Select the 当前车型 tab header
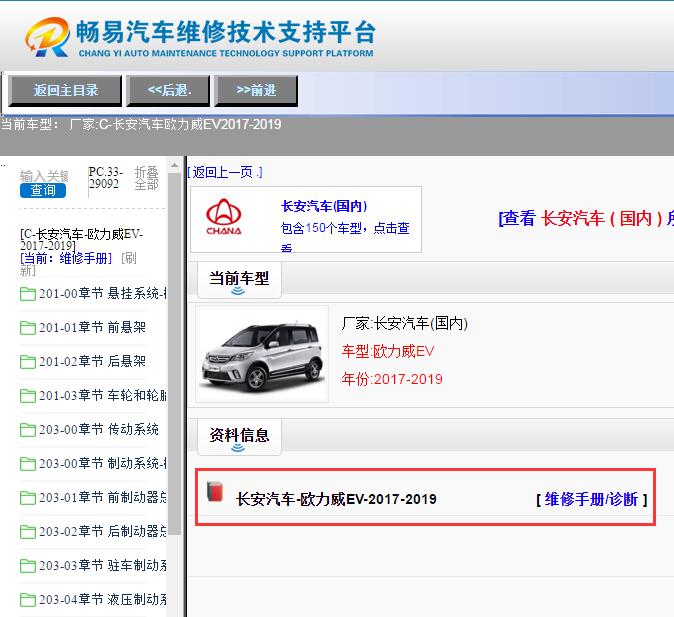Image resolution: width=674 pixels, height=617 pixels. (x=239, y=279)
